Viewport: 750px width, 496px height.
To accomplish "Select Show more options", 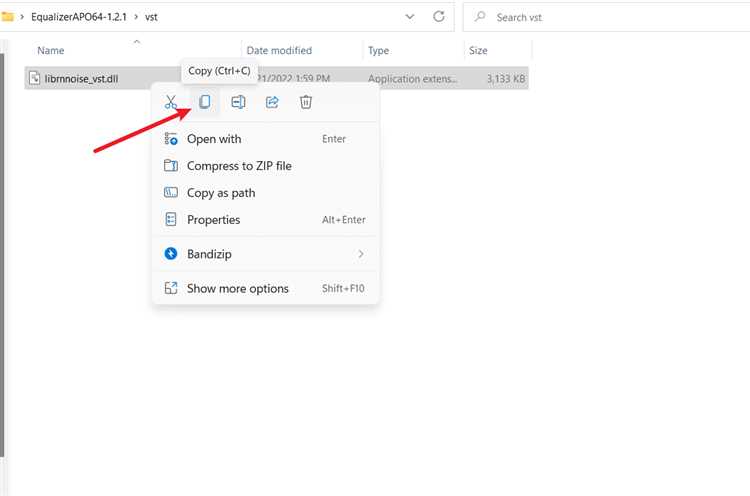I will pyautogui.click(x=265, y=288).
